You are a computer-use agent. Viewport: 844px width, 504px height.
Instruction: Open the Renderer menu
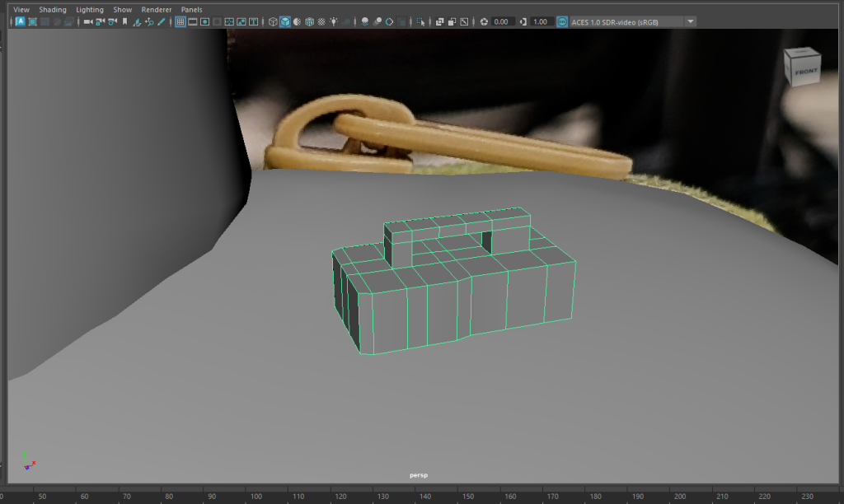[157, 10]
